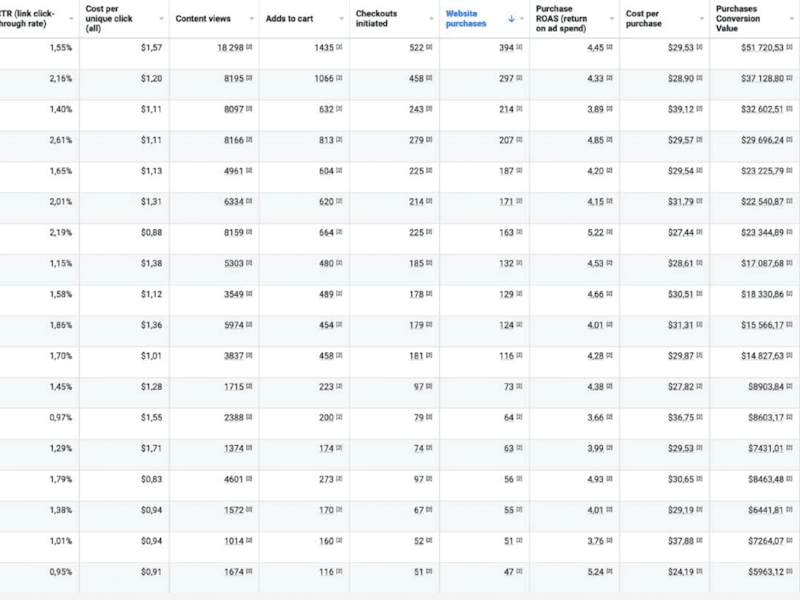Expand the Content views column dropdown arrow

(252, 19)
